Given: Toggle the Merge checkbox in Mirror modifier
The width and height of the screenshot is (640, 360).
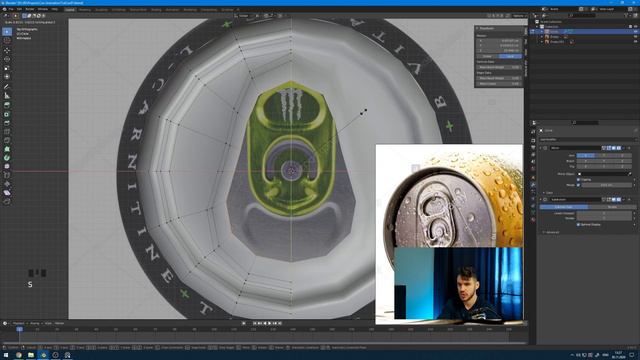Looking at the screenshot, I should tap(578, 185).
